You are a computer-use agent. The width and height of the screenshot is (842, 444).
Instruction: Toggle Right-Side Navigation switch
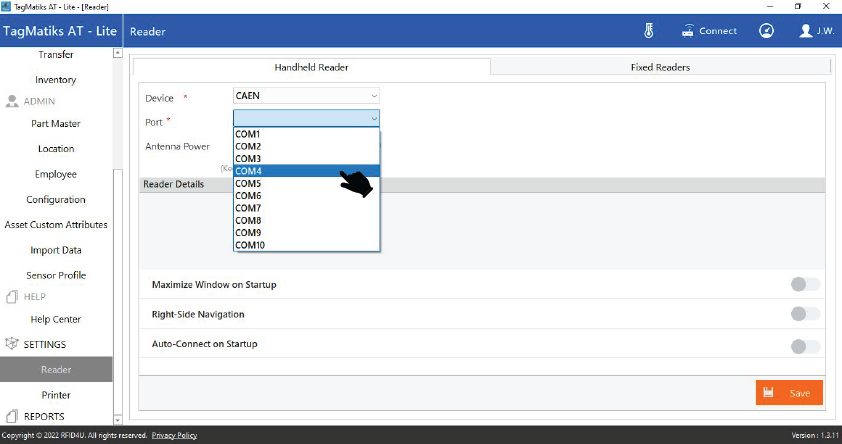[x=804, y=314]
